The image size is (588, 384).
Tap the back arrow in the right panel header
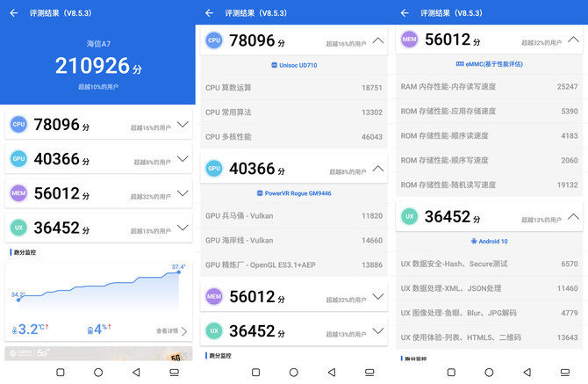tap(405, 13)
